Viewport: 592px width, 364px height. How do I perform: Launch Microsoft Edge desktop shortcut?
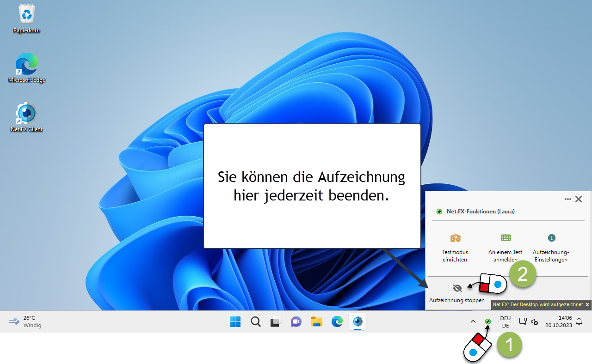pyautogui.click(x=27, y=68)
